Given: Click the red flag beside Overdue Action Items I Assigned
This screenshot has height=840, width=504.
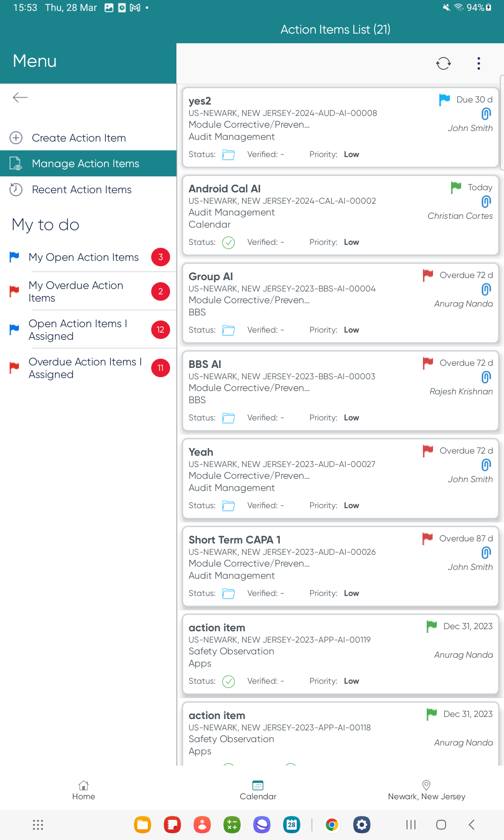Looking at the screenshot, I should [x=14, y=367].
